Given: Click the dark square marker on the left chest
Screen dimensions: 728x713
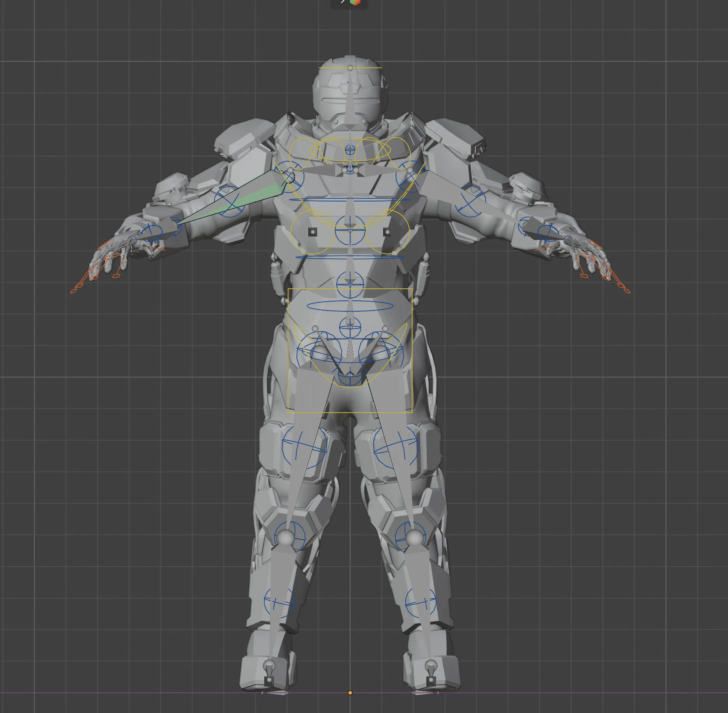Looking at the screenshot, I should pyautogui.click(x=313, y=232).
